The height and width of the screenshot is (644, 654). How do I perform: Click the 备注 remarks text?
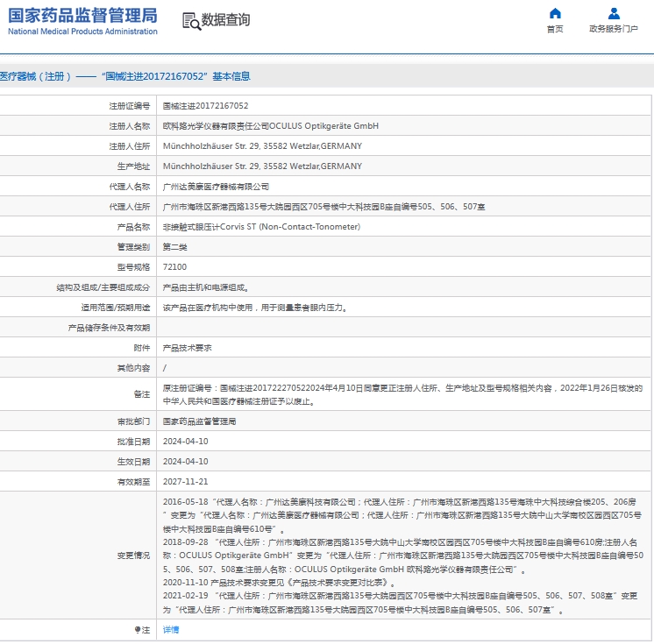(402, 395)
